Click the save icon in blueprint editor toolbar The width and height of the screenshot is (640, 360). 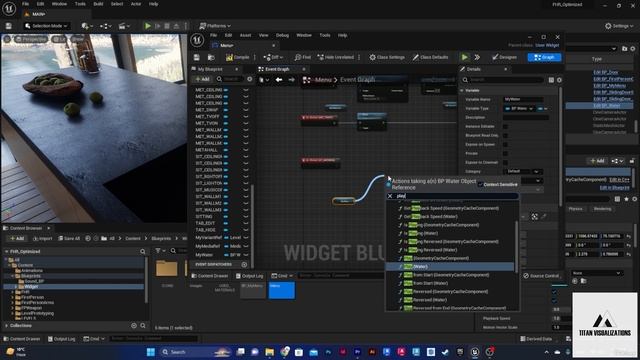click(x=197, y=57)
